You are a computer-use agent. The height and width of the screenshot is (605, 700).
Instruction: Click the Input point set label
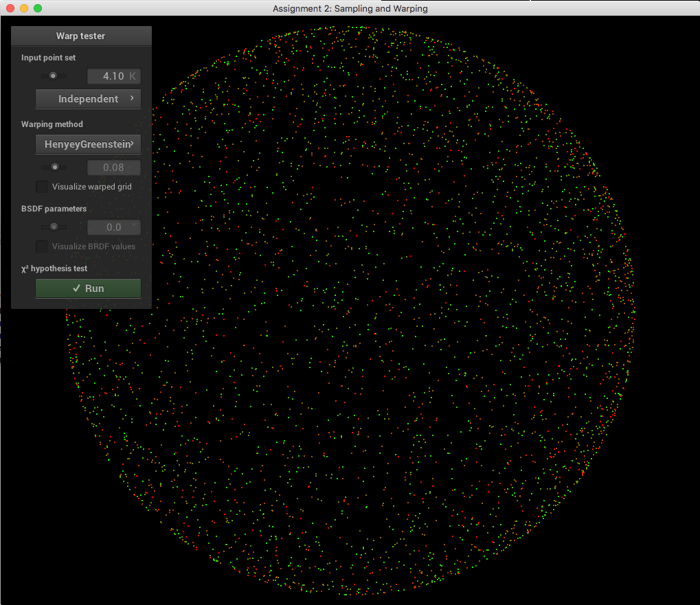pos(48,58)
